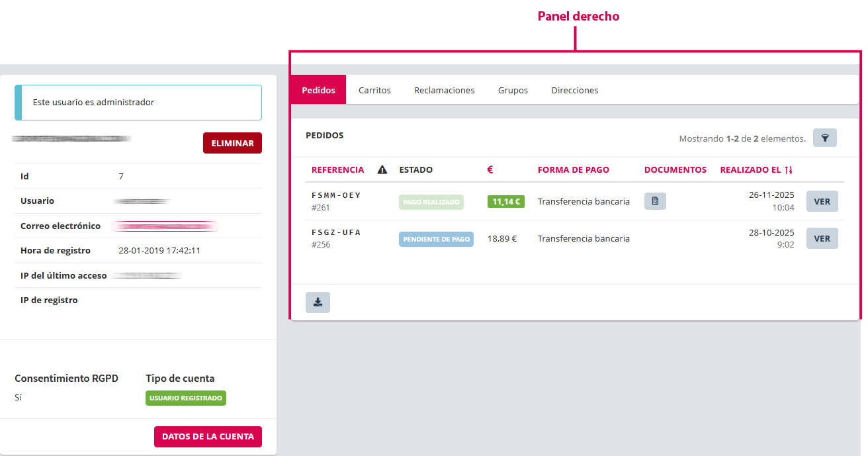Click the Usuario registrado account badge
The image size is (868, 456).
pos(186,398)
